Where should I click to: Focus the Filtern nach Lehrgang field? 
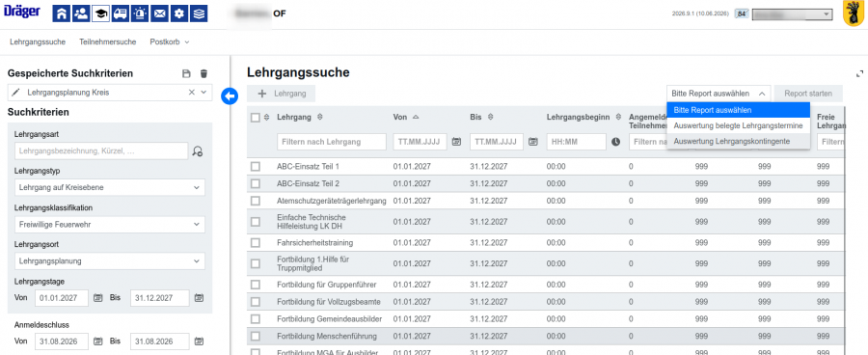(x=332, y=142)
